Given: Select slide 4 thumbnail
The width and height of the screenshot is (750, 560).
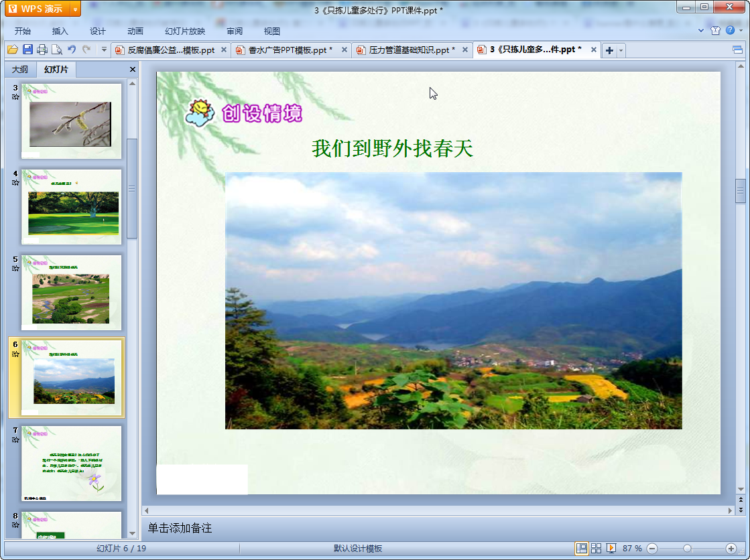Looking at the screenshot, I should point(71,206).
